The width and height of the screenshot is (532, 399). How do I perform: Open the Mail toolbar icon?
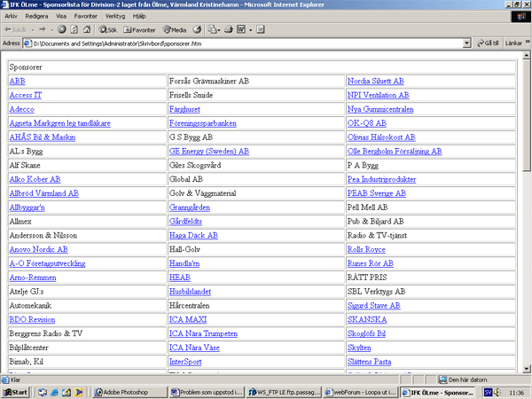213,29
